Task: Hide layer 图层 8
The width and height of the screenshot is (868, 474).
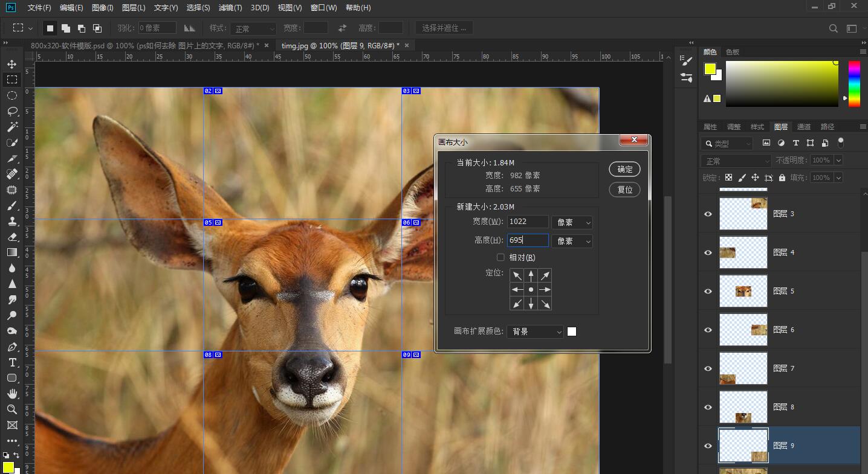Action: pyautogui.click(x=708, y=407)
